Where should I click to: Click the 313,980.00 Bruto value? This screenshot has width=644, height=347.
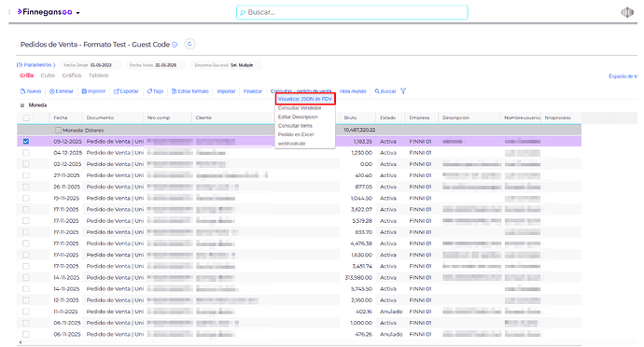[358, 278]
